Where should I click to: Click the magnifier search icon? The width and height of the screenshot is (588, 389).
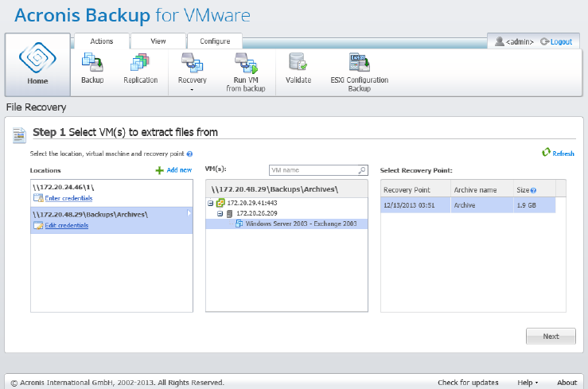coord(362,170)
